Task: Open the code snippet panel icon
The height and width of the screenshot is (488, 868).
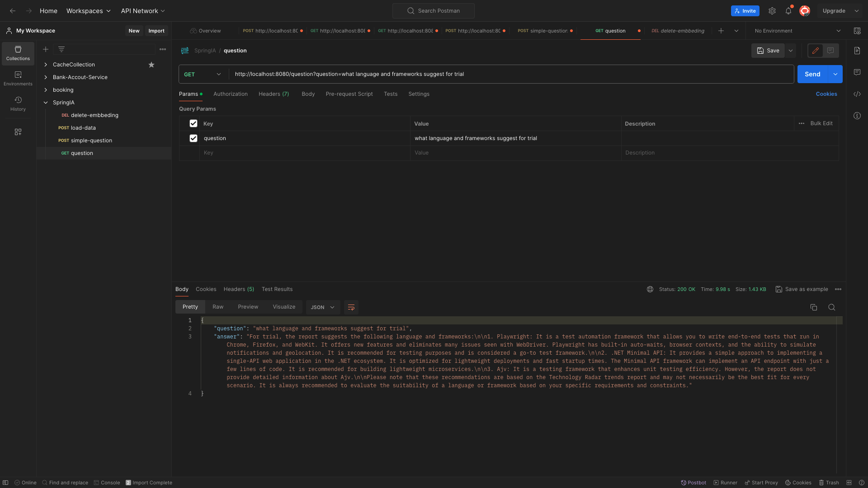Action: coord(857,94)
